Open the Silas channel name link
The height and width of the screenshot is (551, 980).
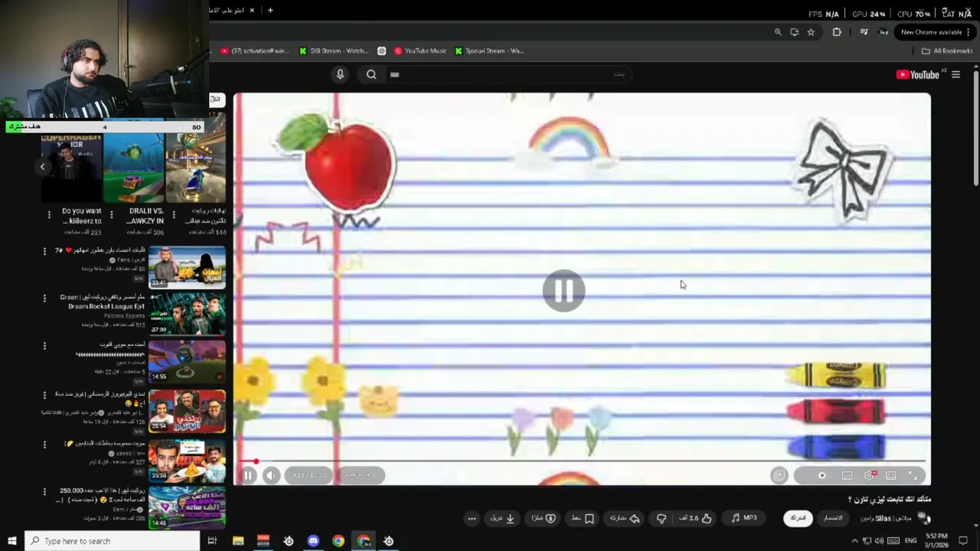coord(884,518)
